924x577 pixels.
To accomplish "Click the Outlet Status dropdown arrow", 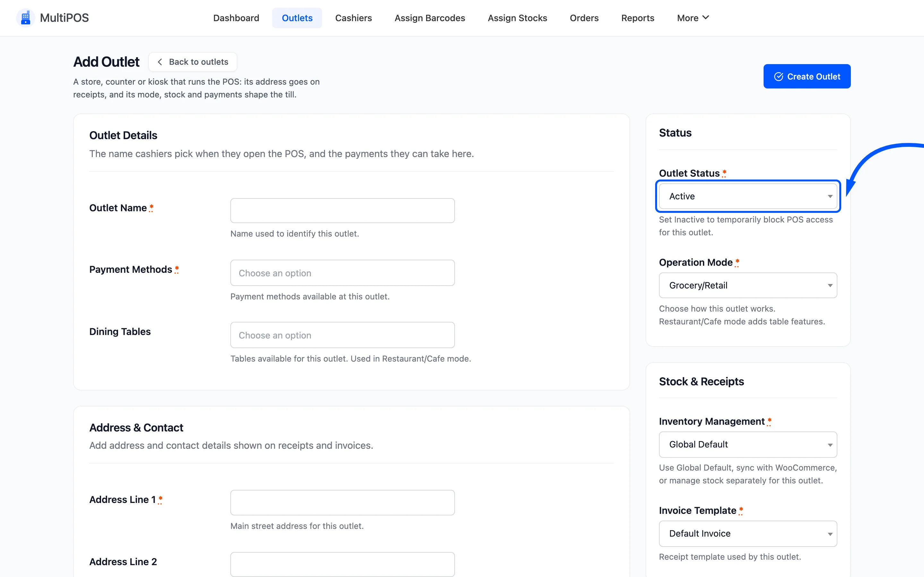I will coord(830,197).
